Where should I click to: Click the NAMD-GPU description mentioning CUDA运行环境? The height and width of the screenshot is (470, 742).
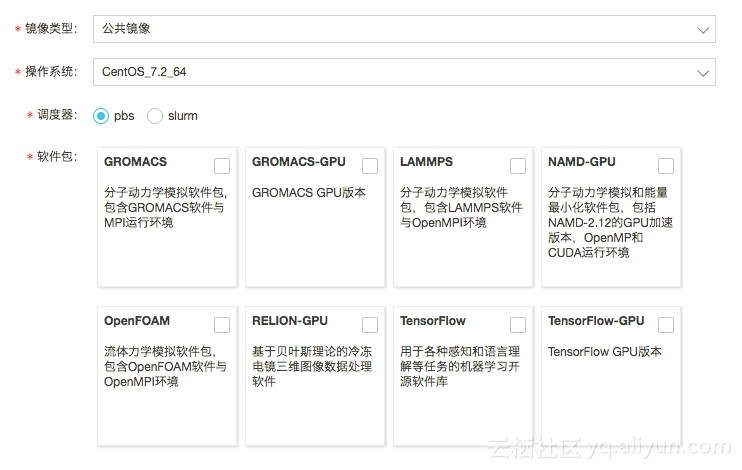coord(610,222)
